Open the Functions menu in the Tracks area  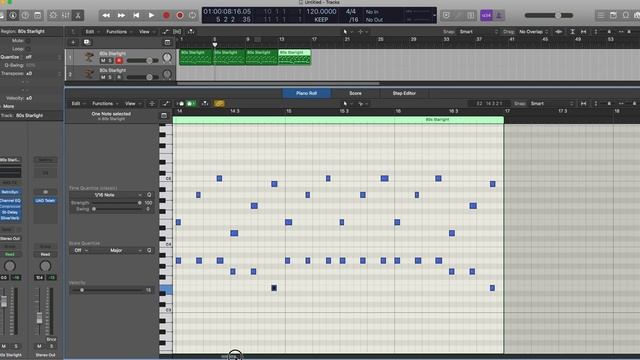click(x=118, y=32)
